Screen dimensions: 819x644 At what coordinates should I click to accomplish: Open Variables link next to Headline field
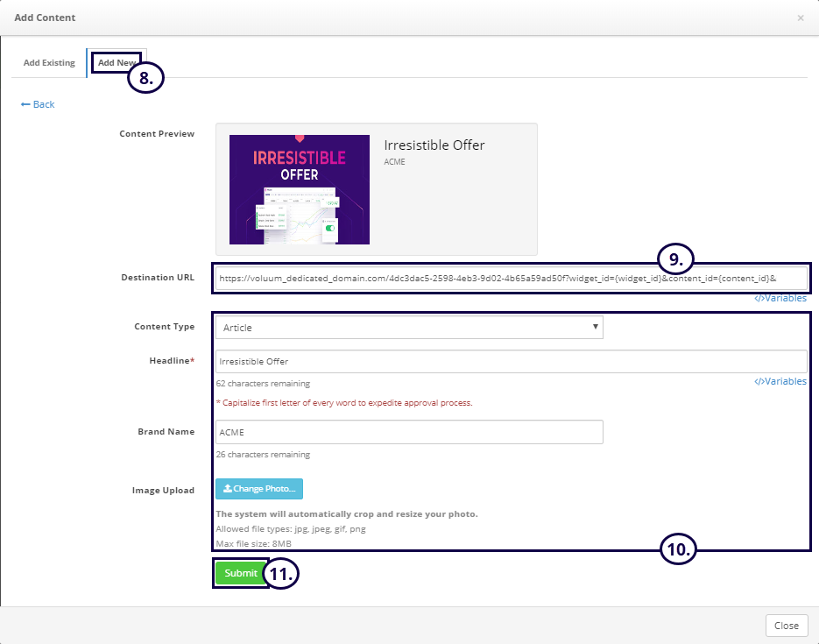[785, 382]
